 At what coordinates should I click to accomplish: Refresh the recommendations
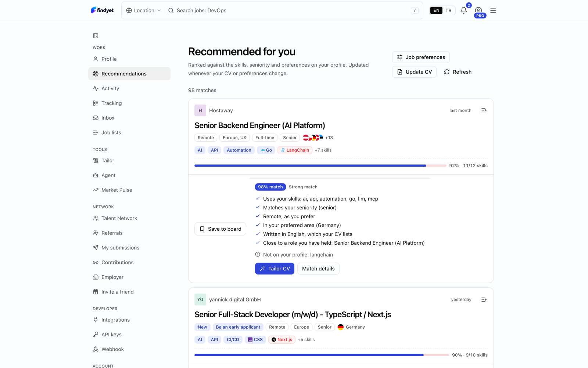458,72
